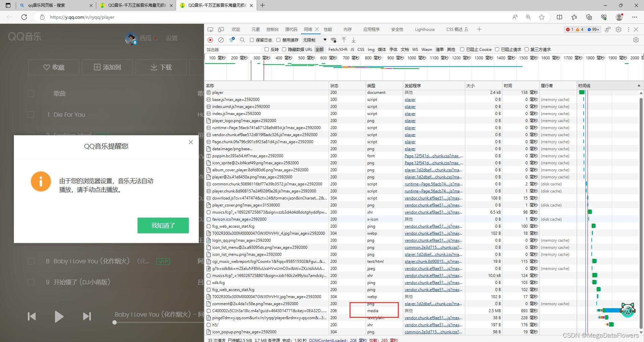Click the DevTools feedback/activity icon
This screenshot has height=342, width=644.
(608, 30)
